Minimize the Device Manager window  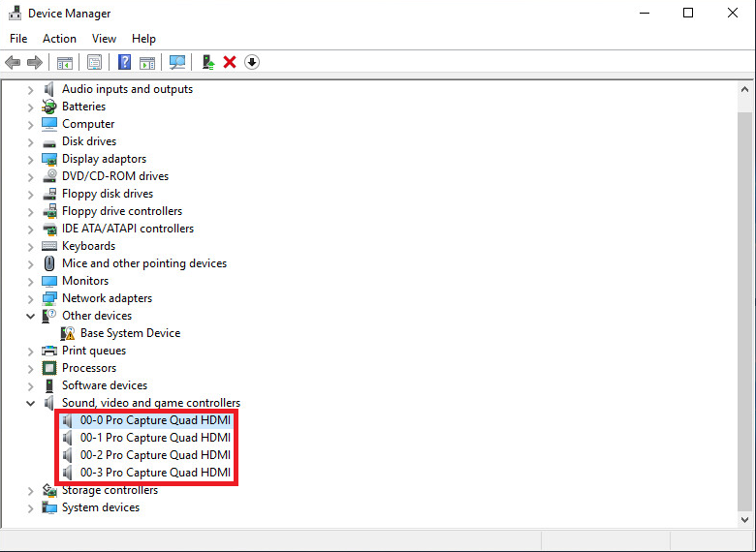pos(645,13)
